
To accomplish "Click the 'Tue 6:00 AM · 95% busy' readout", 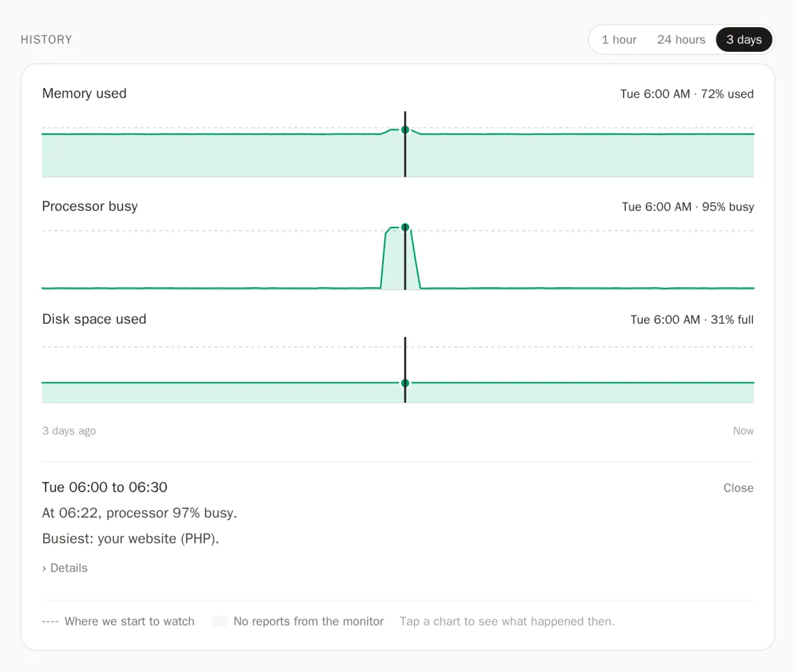I will click(688, 207).
